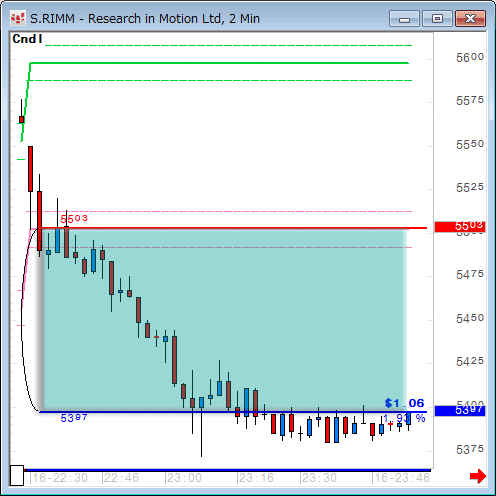Click the red 5503 label on the chart
The width and height of the screenshot is (496, 496).
[x=74, y=219]
